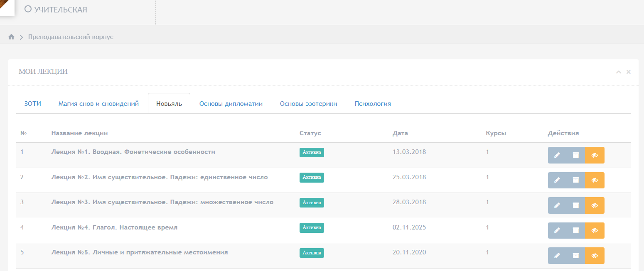The width and height of the screenshot is (644, 271).
Task: Click the pencil edit icon for Лекция №5
Action: tap(557, 256)
